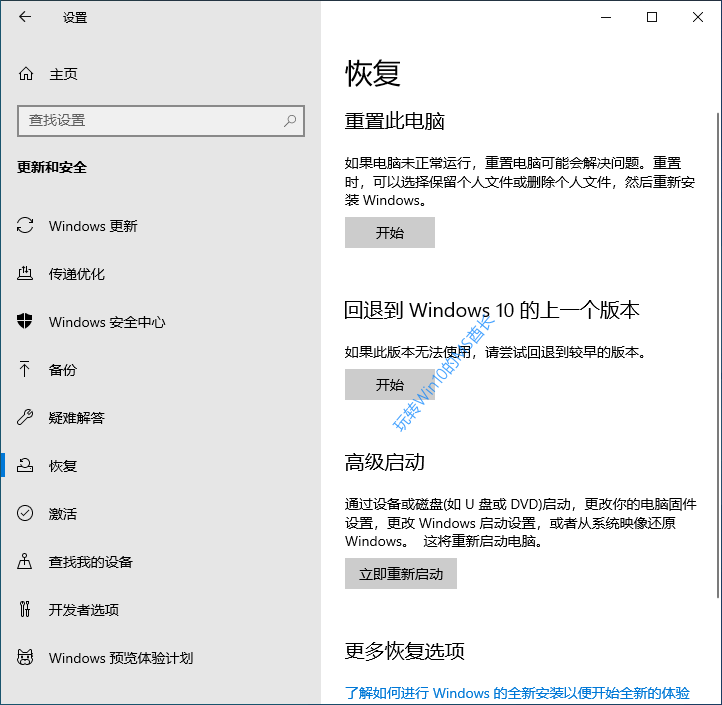This screenshot has height=705, width=722.
Task: Click the 更新和安全 section heading
Action: coord(52,167)
